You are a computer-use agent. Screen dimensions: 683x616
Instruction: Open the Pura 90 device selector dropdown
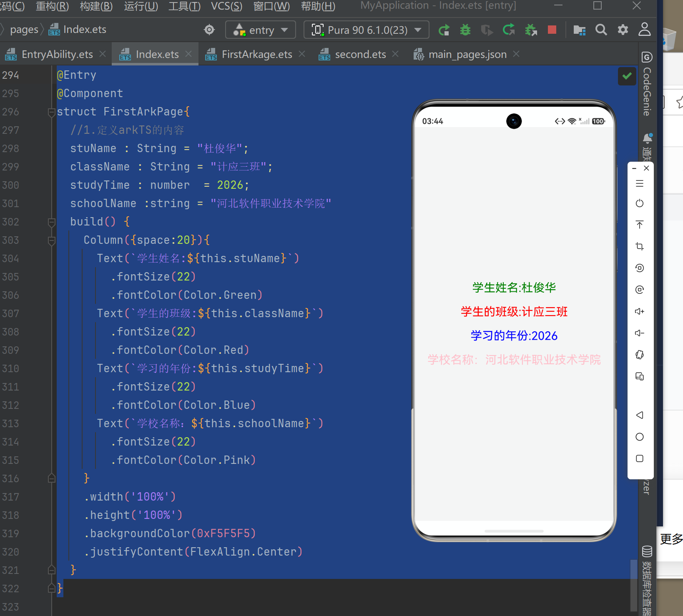tap(366, 30)
